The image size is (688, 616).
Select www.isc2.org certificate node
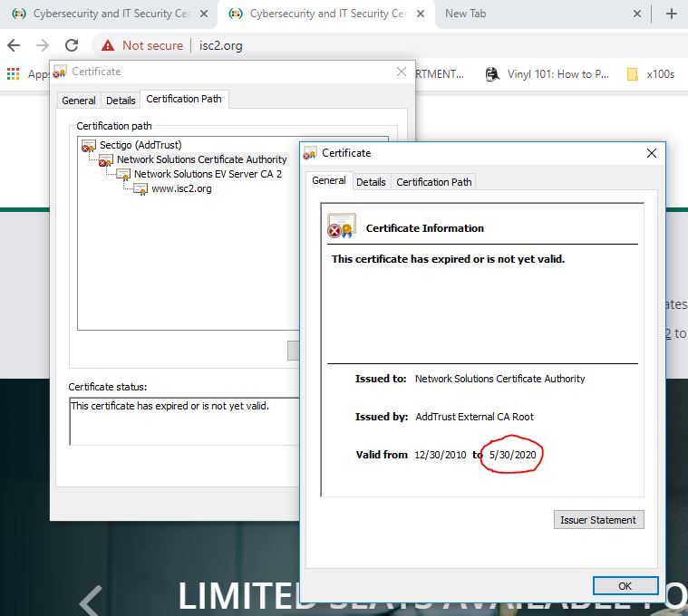(181, 188)
